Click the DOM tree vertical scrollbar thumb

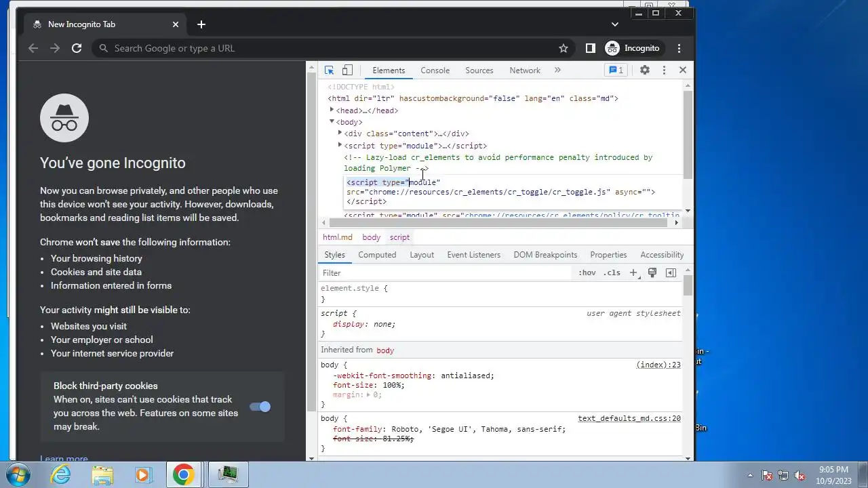688,134
